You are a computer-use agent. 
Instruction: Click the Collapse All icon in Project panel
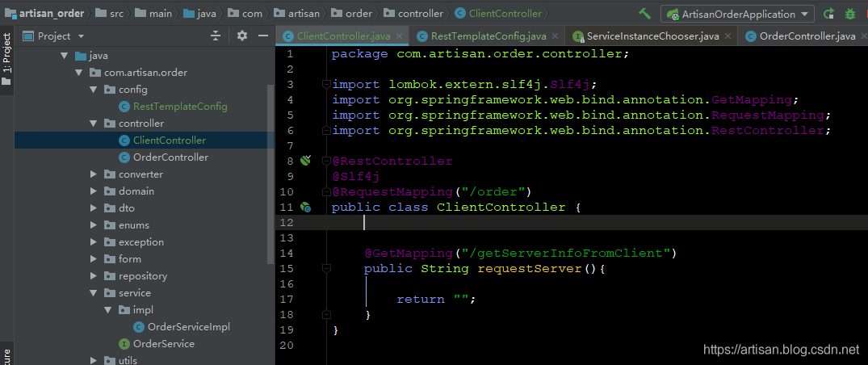point(216,36)
